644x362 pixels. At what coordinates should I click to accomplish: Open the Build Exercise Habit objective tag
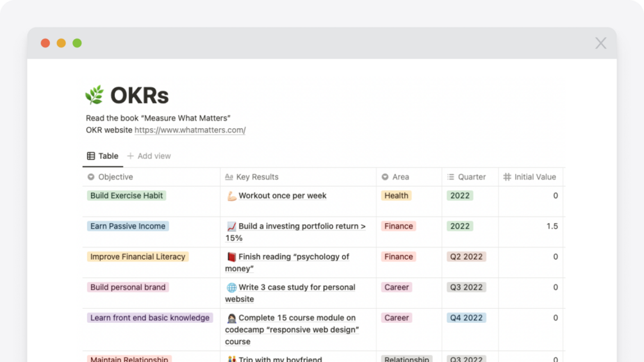pyautogui.click(x=126, y=195)
